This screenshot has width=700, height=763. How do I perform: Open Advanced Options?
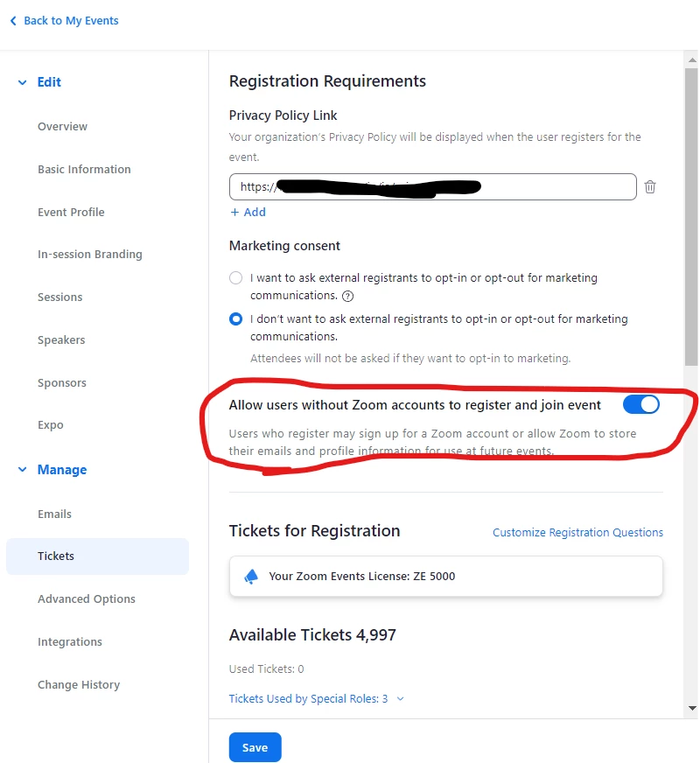87,599
